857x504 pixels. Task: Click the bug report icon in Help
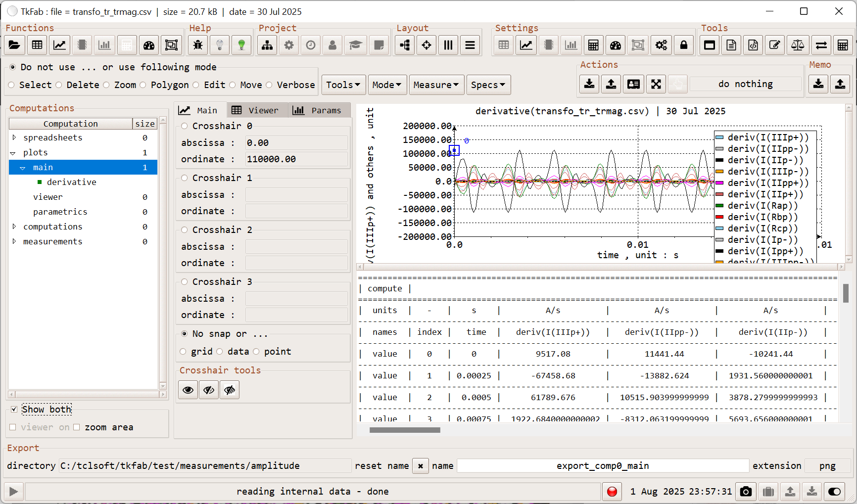197,45
